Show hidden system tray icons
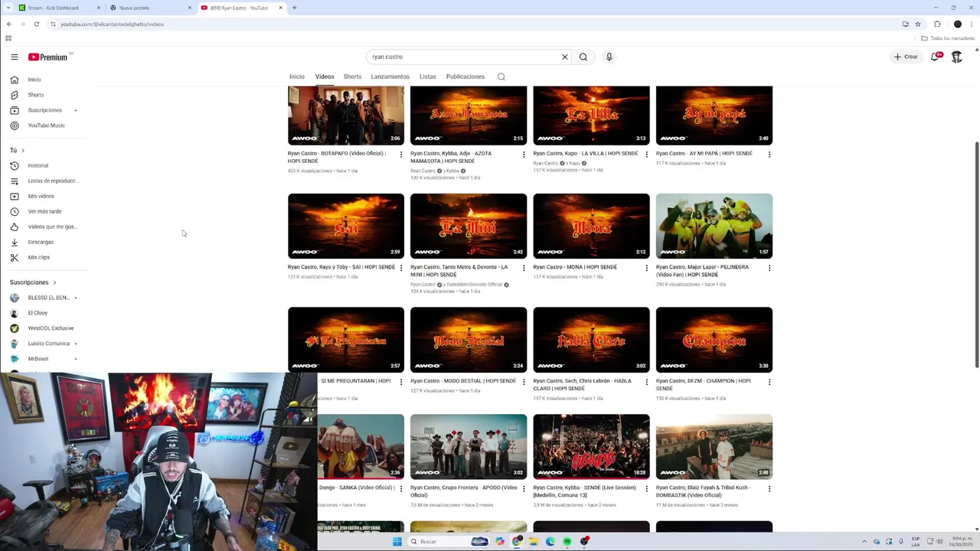Viewport: 980px width, 551px height. 864,541
